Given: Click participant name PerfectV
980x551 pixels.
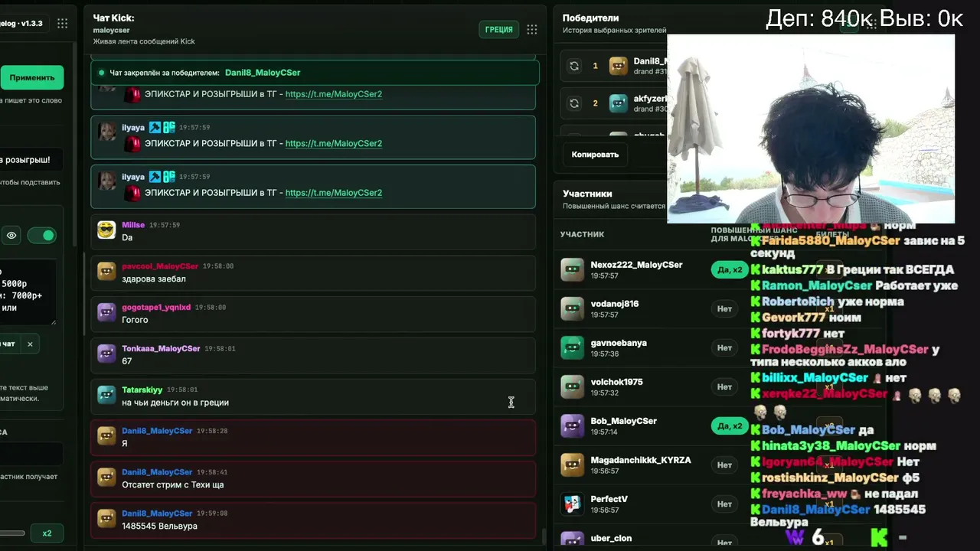Looking at the screenshot, I should click(x=609, y=499).
